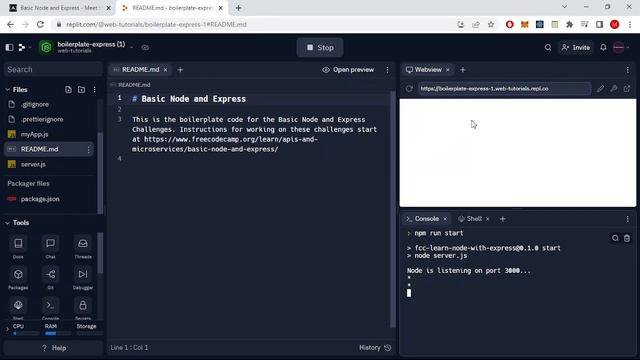Open README.md file options menu

coord(88,150)
